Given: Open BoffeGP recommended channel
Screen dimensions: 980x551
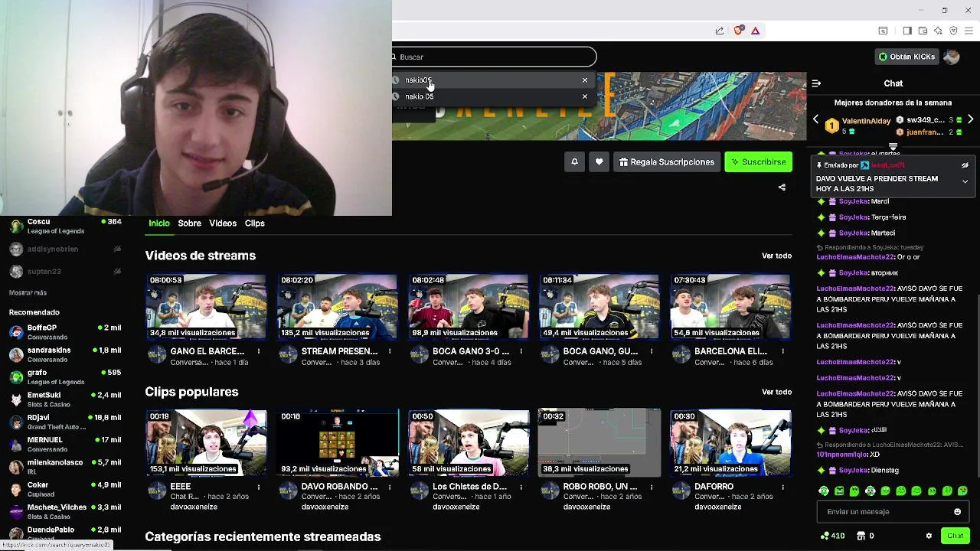Looking at the screenshot, I should (65, 332).
